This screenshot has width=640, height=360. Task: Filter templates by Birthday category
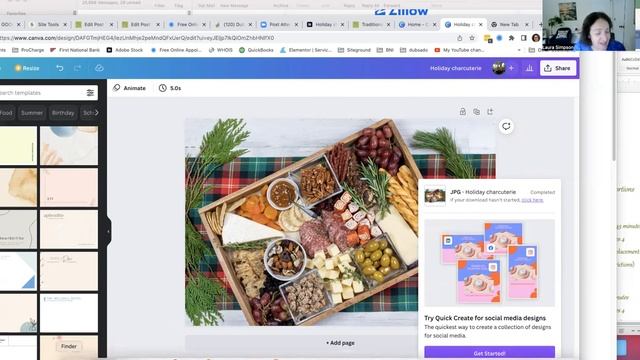pos(63,113)
